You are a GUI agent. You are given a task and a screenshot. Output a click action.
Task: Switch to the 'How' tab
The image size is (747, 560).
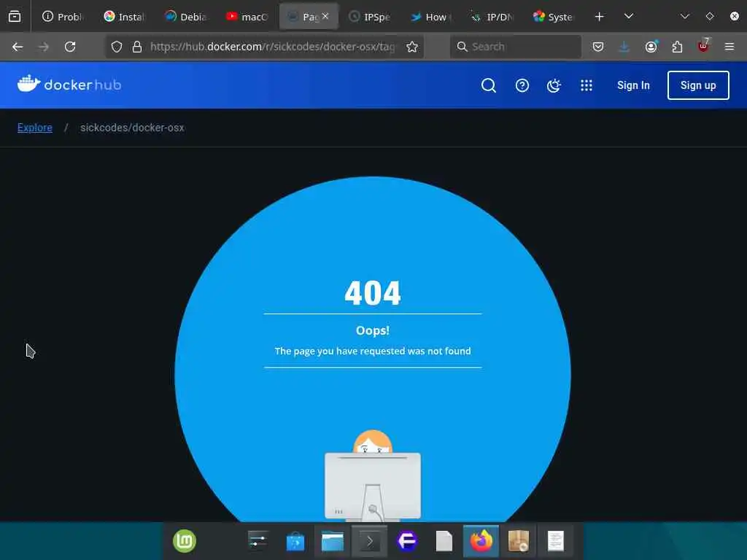[x=431, y=17]
